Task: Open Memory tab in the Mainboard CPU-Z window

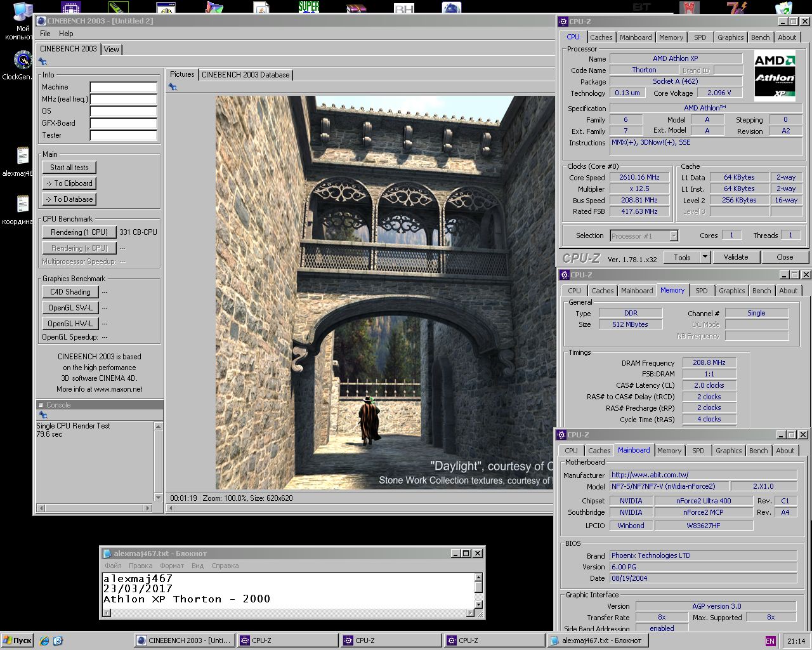Action: 669,451
